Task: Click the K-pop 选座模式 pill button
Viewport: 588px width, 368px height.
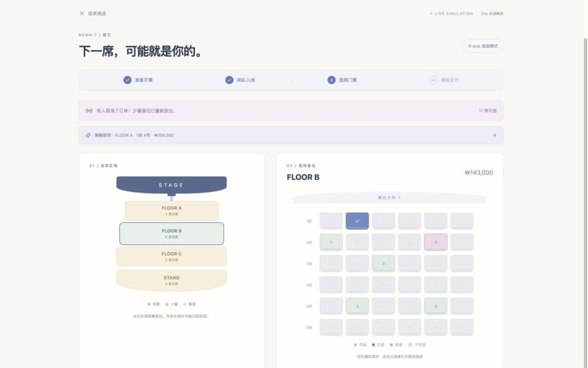Action: (x=483, y=46)
